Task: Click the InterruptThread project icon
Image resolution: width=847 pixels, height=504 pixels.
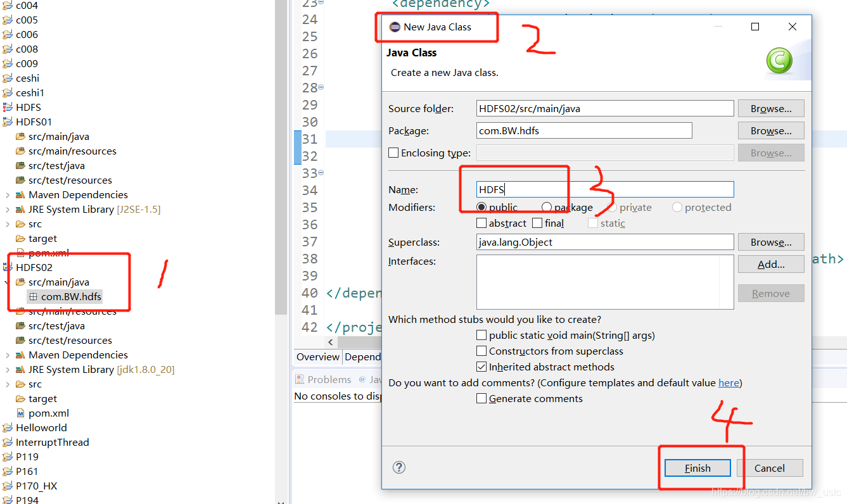Action: click(x=8, y=442)
